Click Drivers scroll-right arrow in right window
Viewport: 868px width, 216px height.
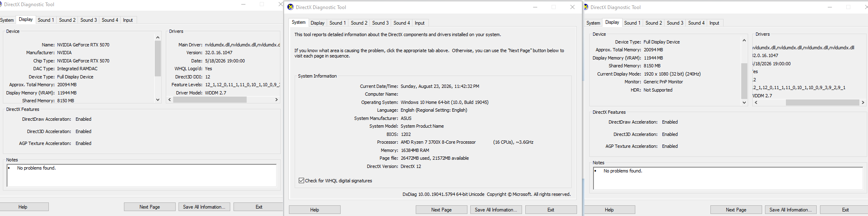click(863, 102)
